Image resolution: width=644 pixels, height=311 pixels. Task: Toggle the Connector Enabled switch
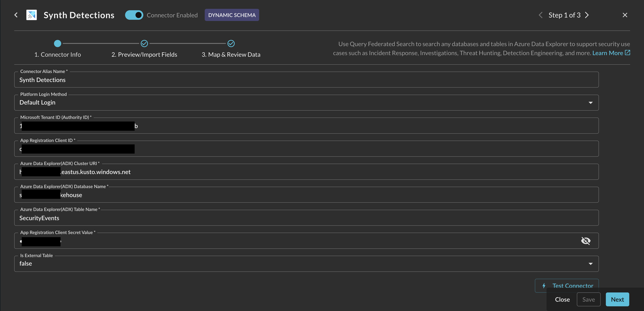134,15
